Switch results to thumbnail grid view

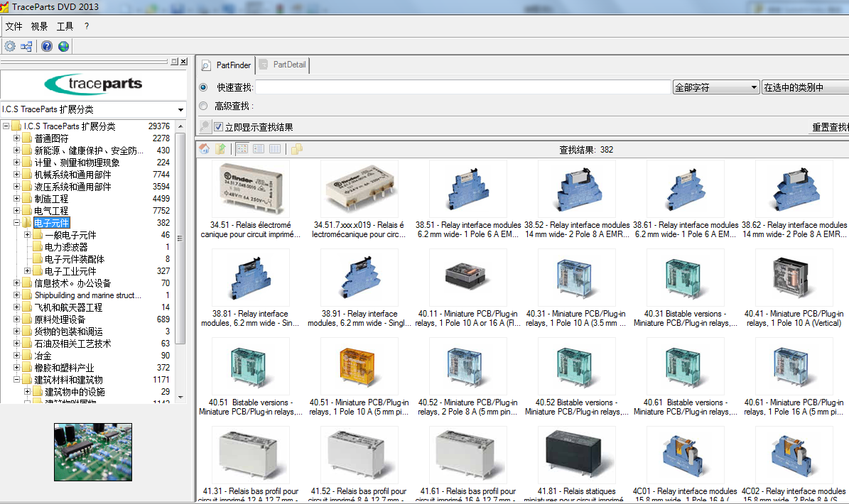pyautogui.click(x=242, y=148)
